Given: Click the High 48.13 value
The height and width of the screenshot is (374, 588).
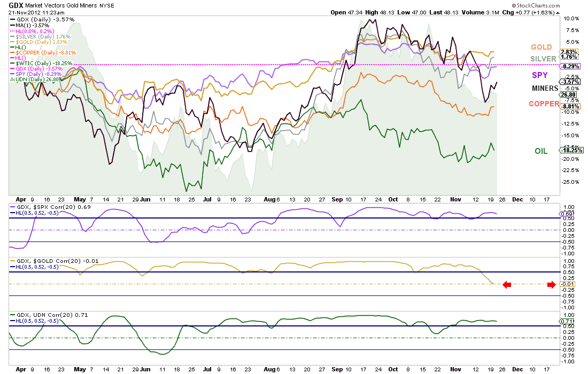Looking at the screenshot, I should [380, 12].
